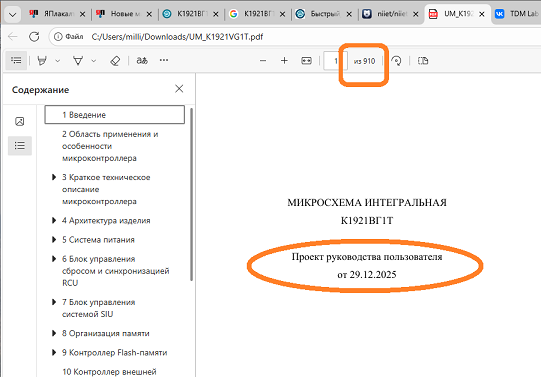Image resolution: width=541 pixels, height=377 pixels.
Task: Close the ЯПлакал tab
Action: point(82,14)
